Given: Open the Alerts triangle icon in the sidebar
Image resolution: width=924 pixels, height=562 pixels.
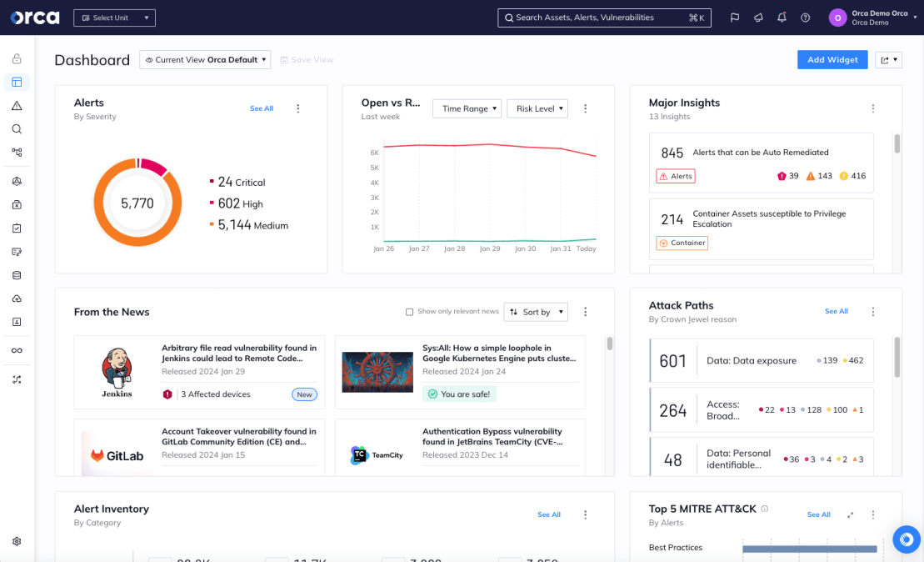Looking at the screenshot, I should coord(17,106).
